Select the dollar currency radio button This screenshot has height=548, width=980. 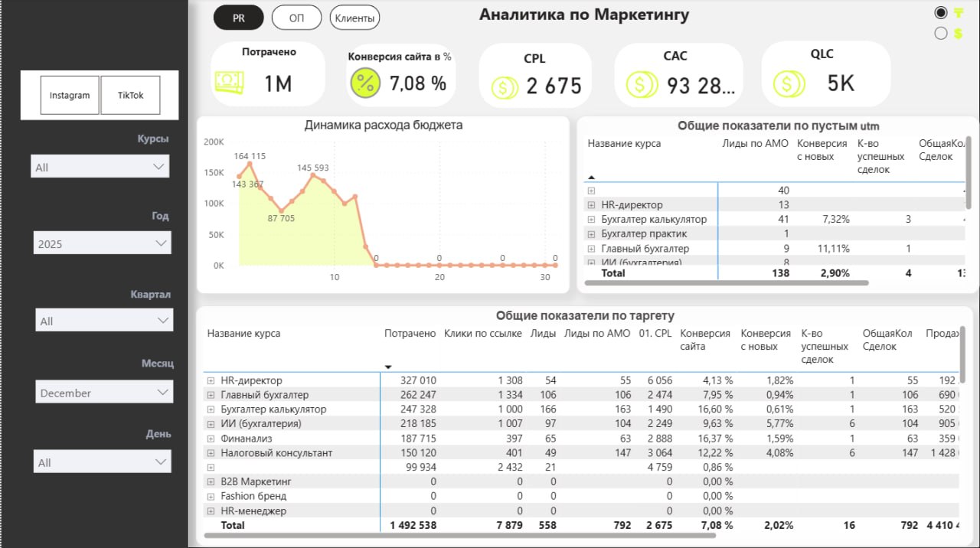click(941, 33)
